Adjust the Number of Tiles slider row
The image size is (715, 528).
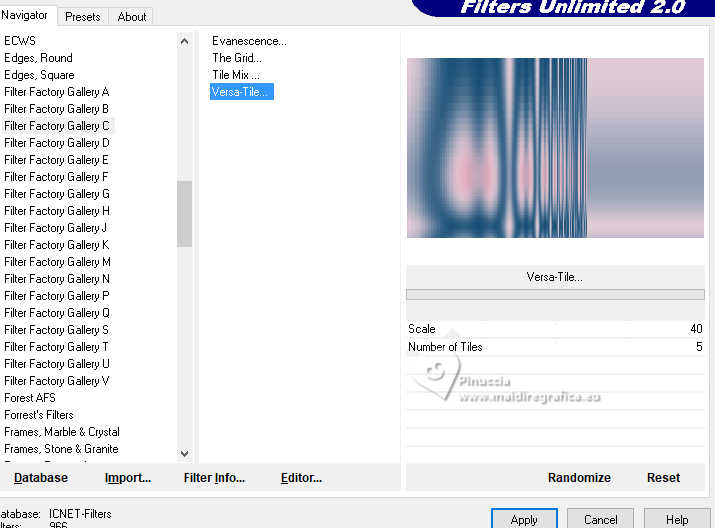[555, 347]
